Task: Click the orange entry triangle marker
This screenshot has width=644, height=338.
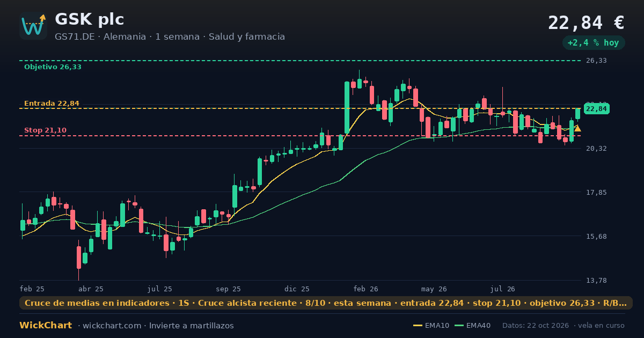Action: (577, 129)
